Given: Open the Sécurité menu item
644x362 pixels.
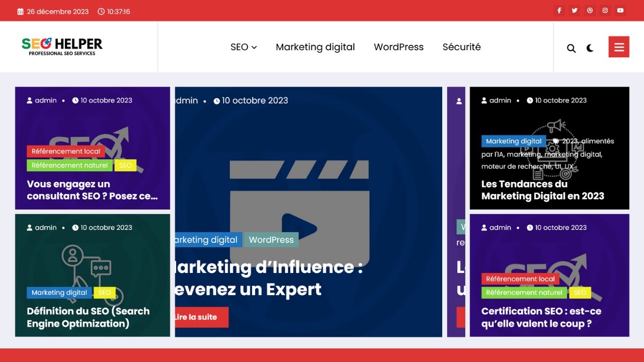Looking at the screenshot, I should pyautogui.click(x=461, y=47).
